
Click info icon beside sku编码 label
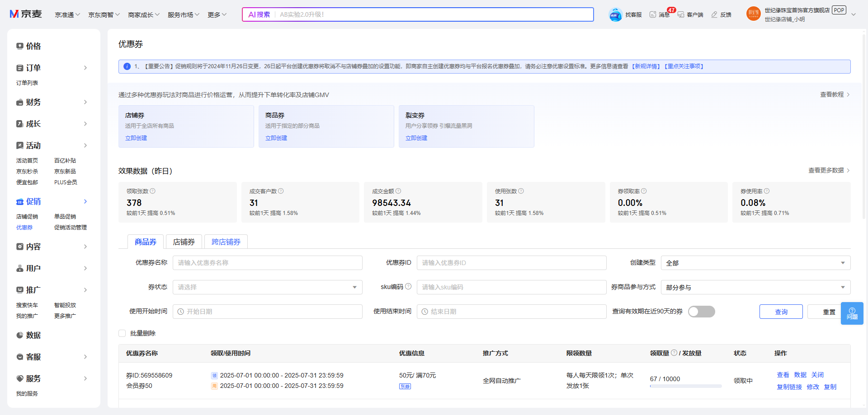click(408, 286)
